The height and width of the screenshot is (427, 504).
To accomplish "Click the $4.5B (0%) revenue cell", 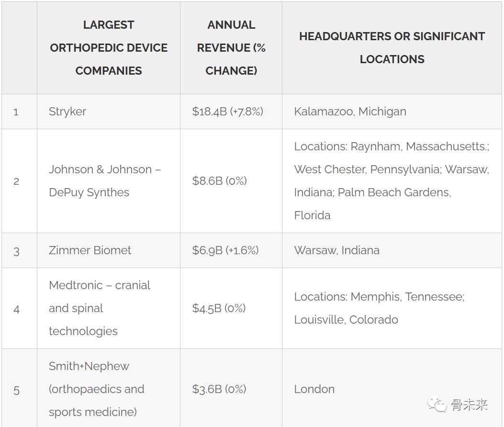I will (231, 308).
